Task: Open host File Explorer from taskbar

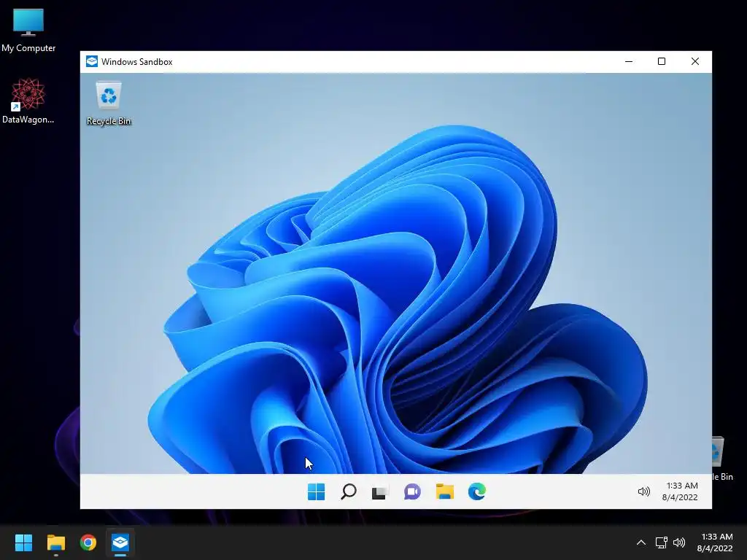Action: click(x=55, y=542)
